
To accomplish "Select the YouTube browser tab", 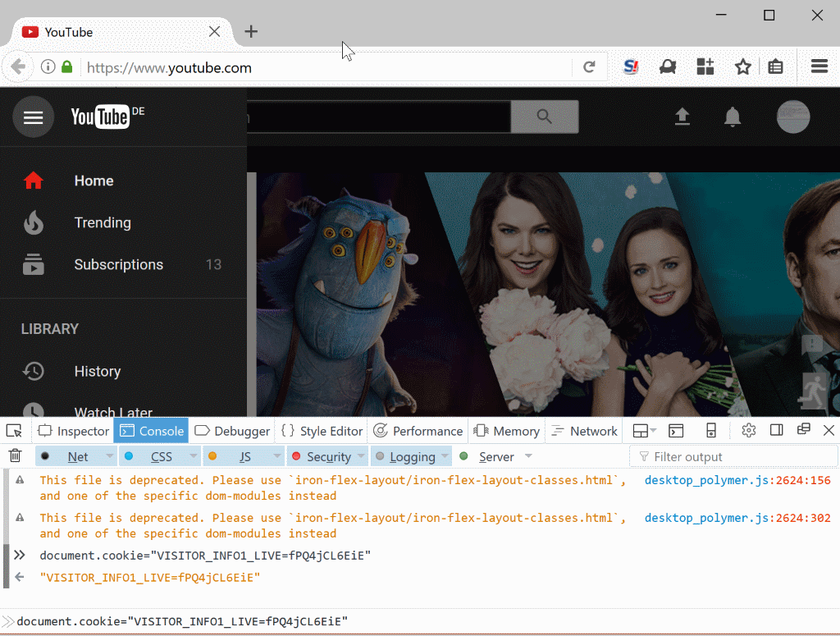I will (121, 32).
